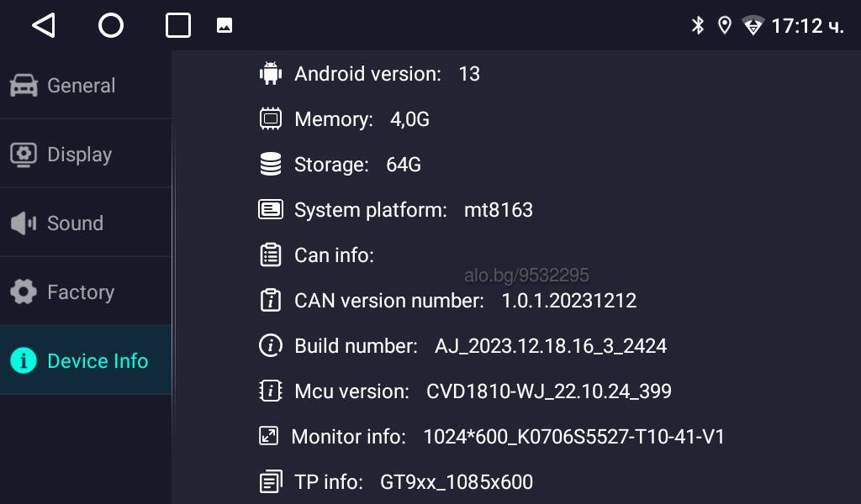Tap the storage value 64G
Viewport: 861px width, 504px height.
tap(404, 165)
